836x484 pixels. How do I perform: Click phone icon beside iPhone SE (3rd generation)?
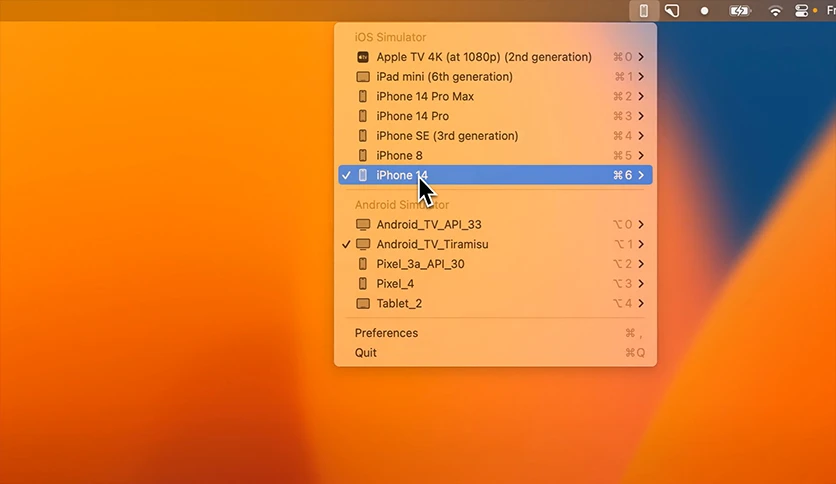click(363, 136)
